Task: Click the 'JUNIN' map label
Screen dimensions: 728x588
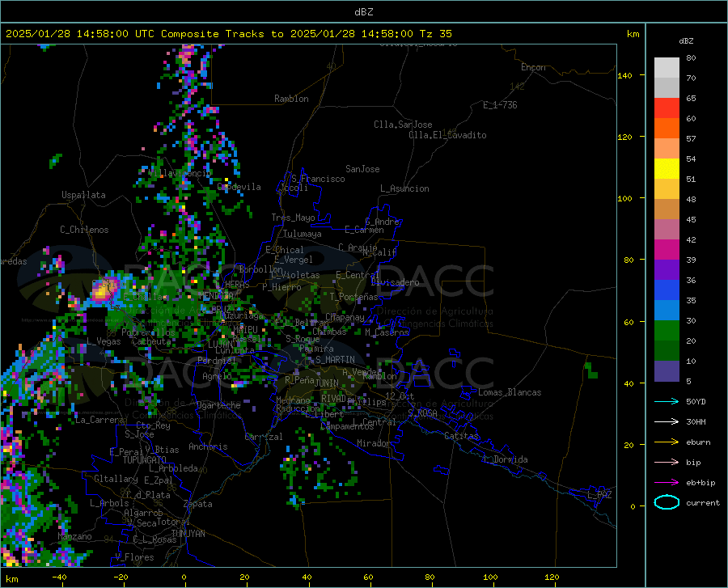Action: 327,383
